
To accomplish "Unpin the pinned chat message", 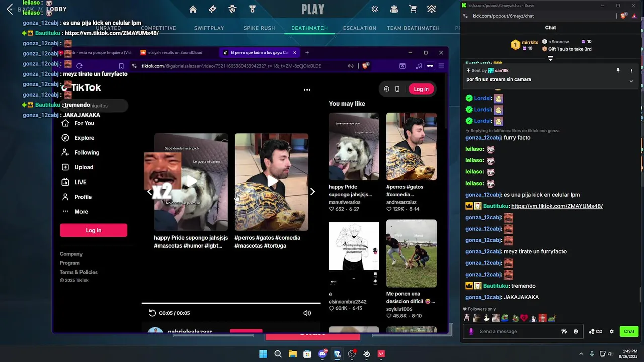I will tap(618, 71).
